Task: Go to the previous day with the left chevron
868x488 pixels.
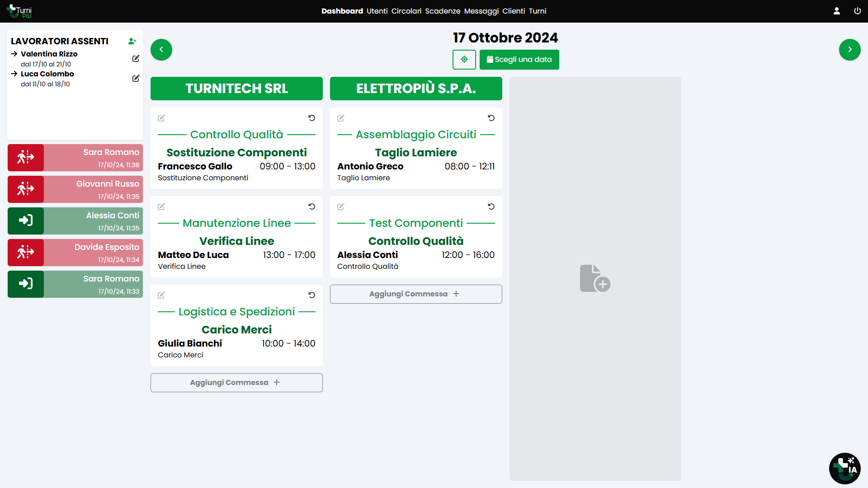Action: click(x=161, y=50)
